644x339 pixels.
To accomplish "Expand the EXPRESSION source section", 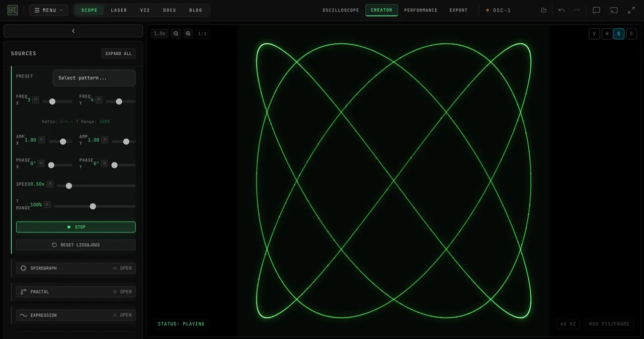I will tap(76, 315).
